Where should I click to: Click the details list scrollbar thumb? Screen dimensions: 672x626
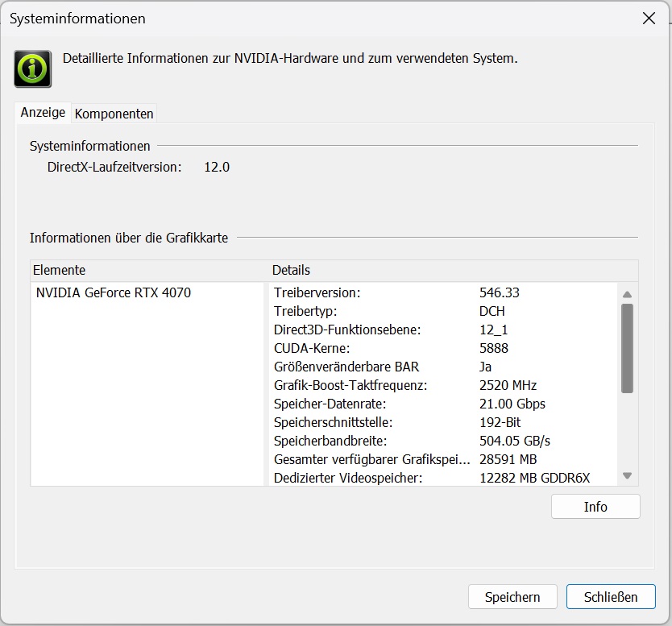click(627, 348)
